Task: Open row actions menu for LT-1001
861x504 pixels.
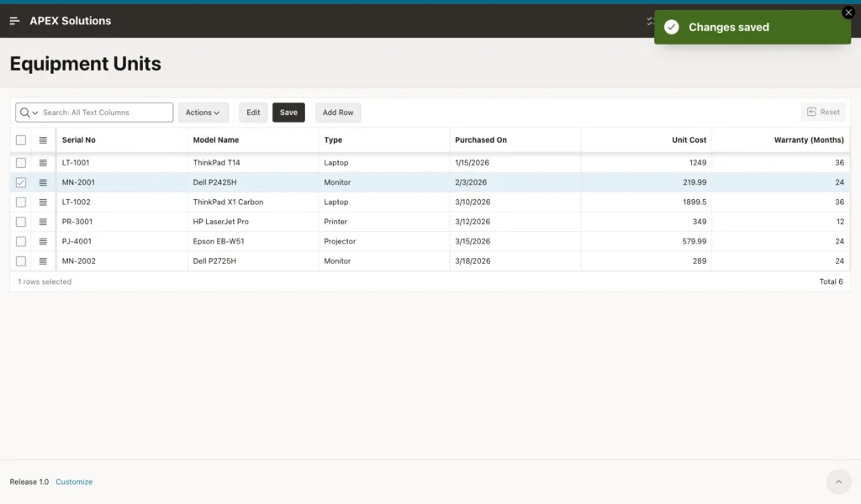Action: tap(43, 163)
